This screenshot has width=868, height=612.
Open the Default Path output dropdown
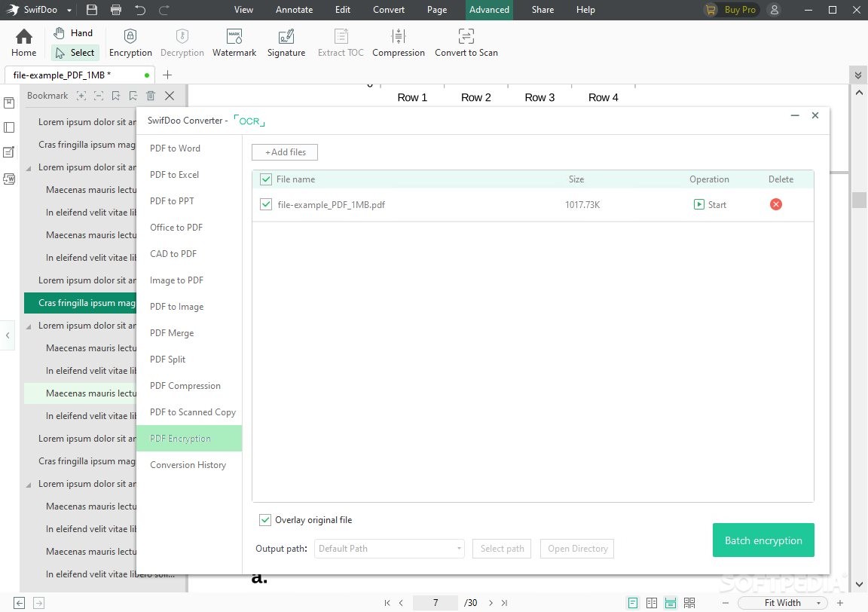389,549
